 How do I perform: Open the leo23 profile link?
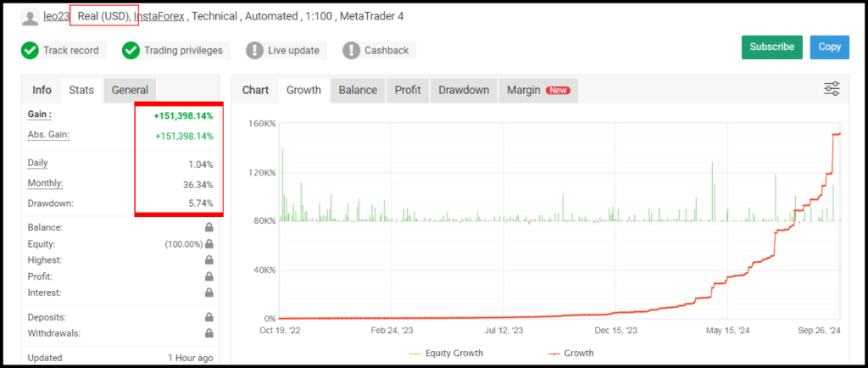tap(56, 16)
